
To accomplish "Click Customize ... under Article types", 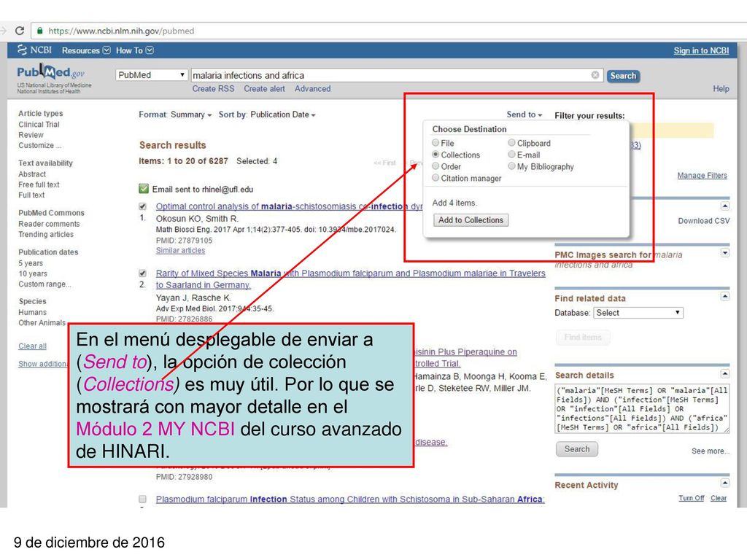I will (40, 146).
